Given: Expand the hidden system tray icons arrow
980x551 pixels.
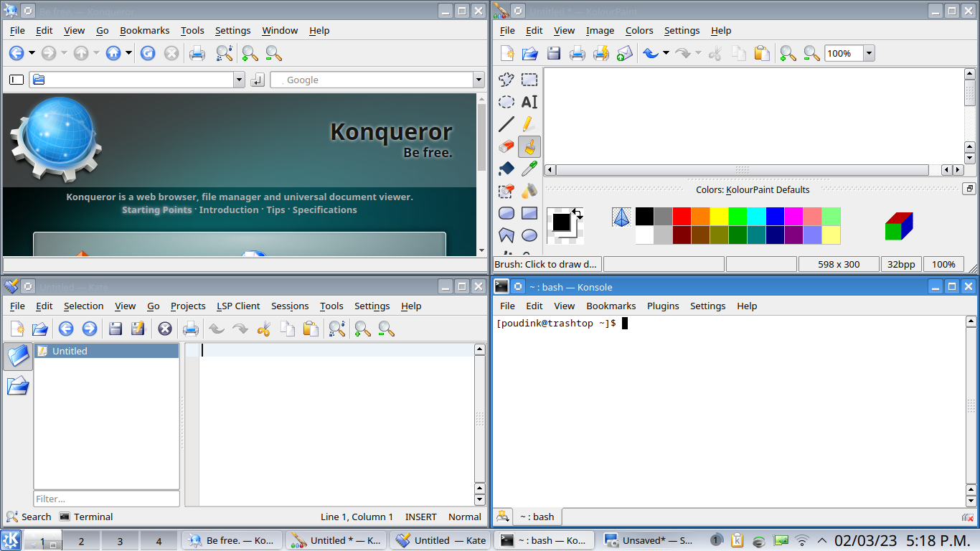Looking at the screenshot, I should click(822, 540).
